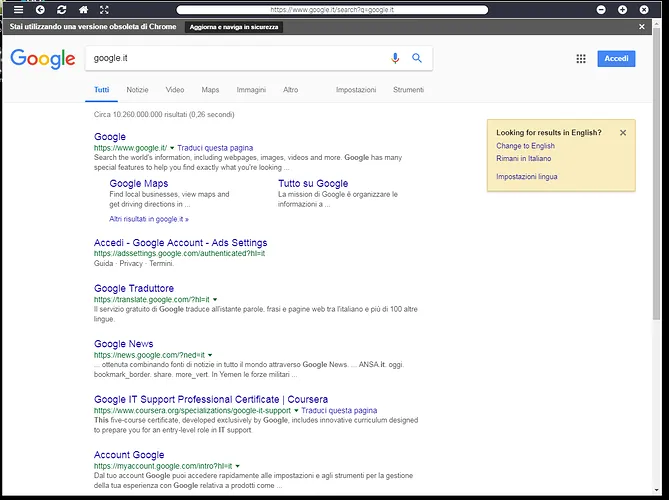Click the vertical scrollbar thumb
This screenshot has height=500, width=669.
657,173
